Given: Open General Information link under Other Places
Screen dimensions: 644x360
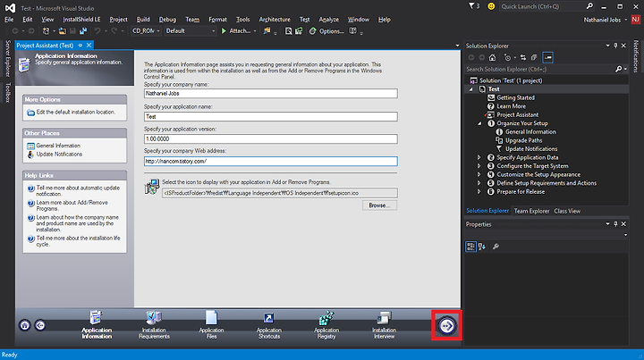Looking at the screenshot, I should tap(58, 146).
